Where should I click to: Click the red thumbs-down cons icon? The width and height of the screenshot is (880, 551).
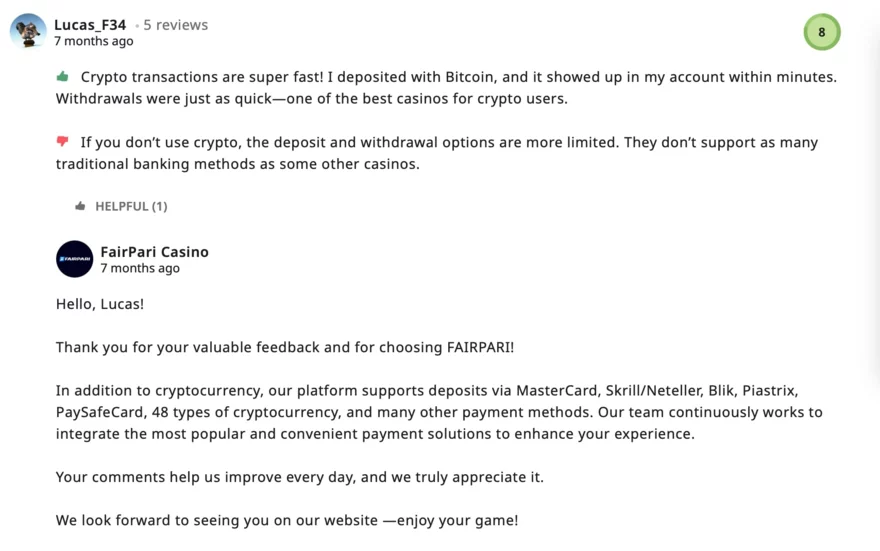(63, 142)
